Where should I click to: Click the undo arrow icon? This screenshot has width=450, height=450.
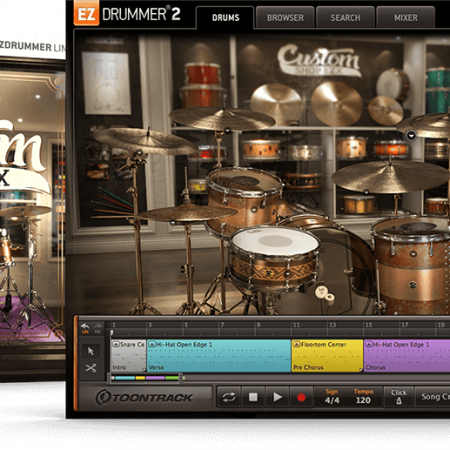coord(85,328)
